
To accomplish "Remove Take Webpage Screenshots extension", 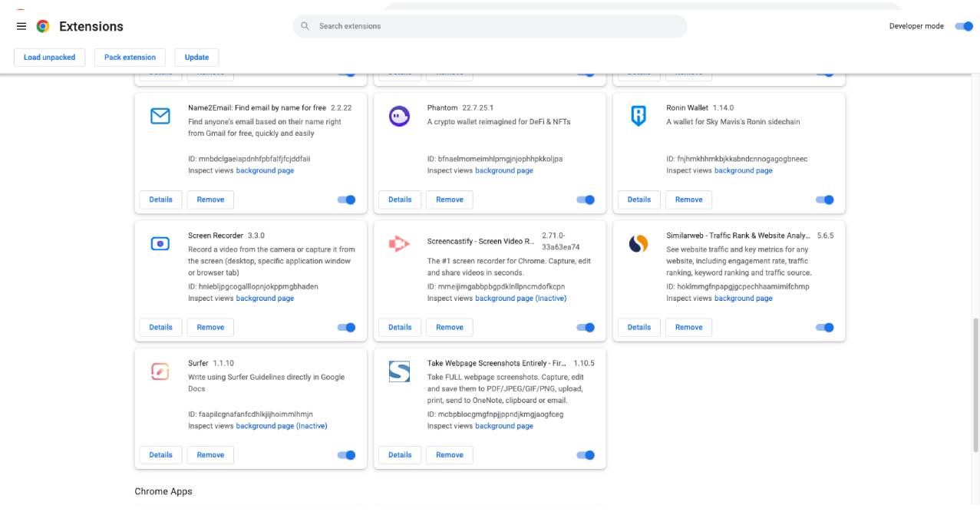I will [x=450, y=454].
